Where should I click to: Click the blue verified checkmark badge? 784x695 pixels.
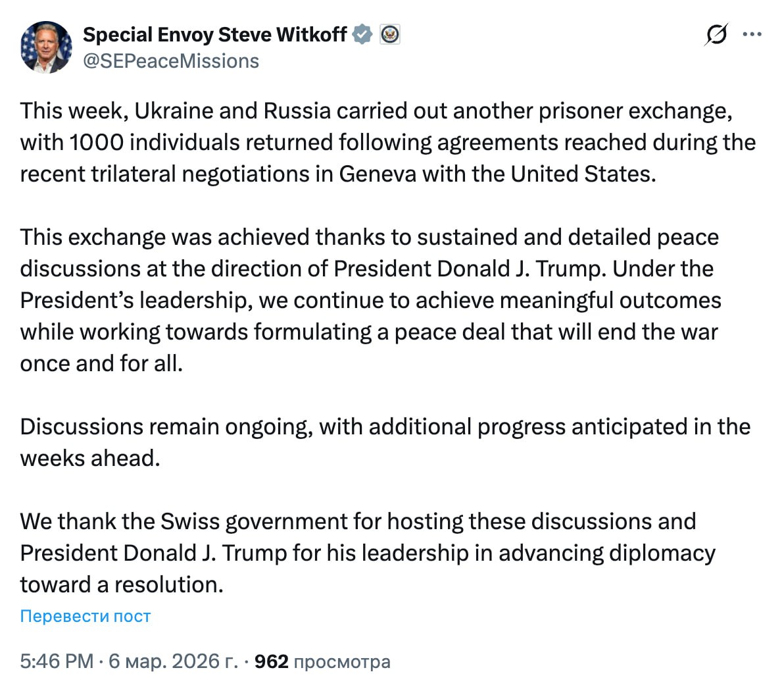[x=362, y=34]
